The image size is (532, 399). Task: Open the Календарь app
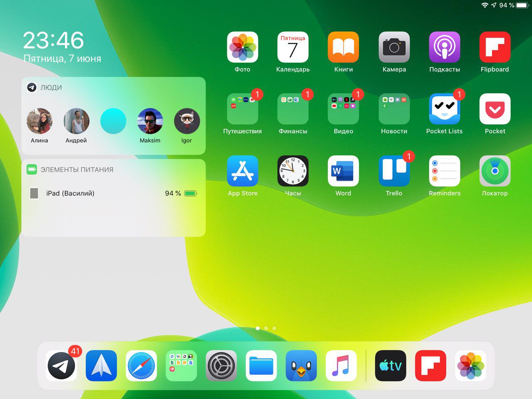[x=293, y=47]
